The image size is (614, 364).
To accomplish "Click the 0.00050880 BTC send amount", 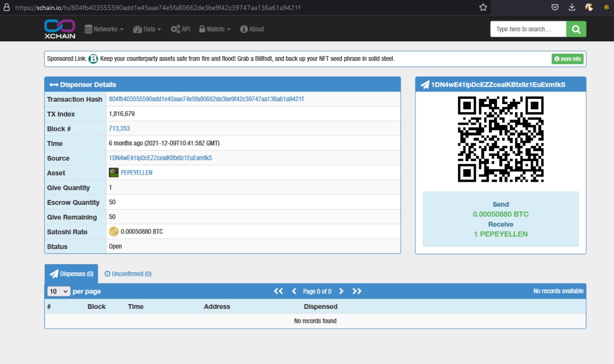I will (501, 214).
